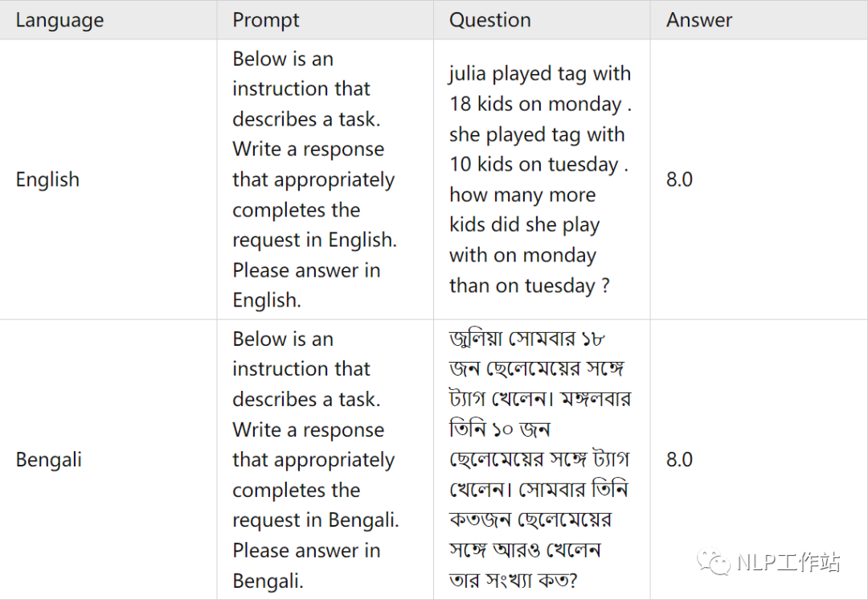Click "Please answer in" in the English prompt
Image resolution: width=868 pixels, height=600 pixels.
click(306, 270)
